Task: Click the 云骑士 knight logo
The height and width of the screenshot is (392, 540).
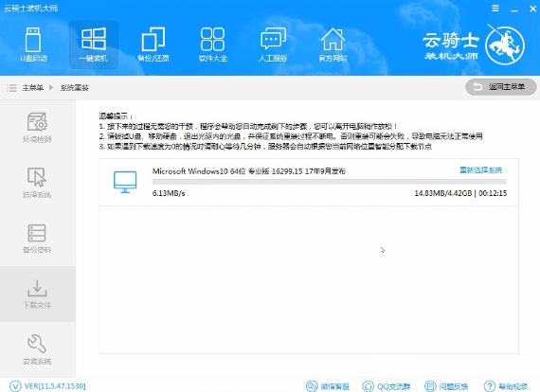Action: (505, 45)
